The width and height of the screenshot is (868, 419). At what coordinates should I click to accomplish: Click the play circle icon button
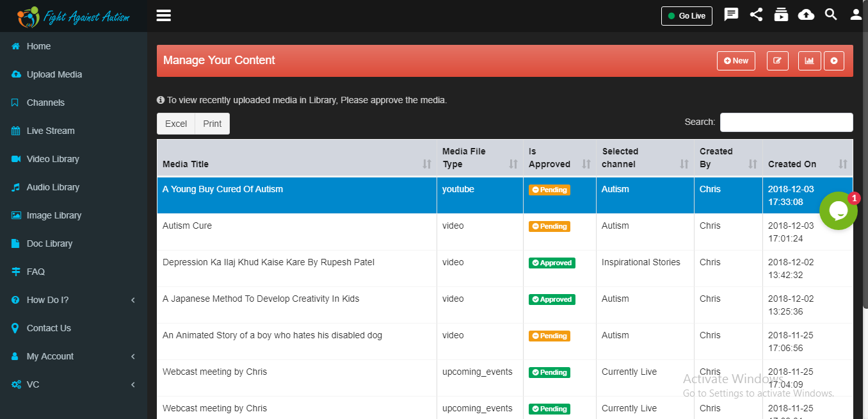tap(834, 61)
